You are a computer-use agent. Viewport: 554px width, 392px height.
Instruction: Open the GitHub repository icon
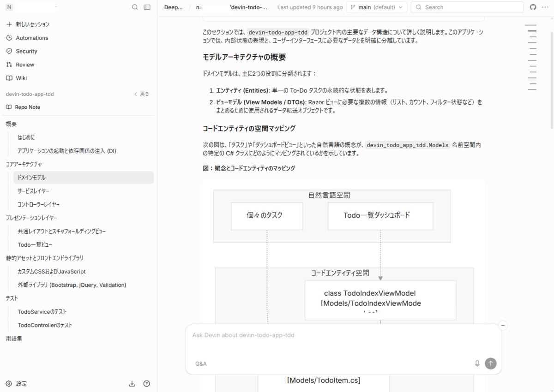533,7
